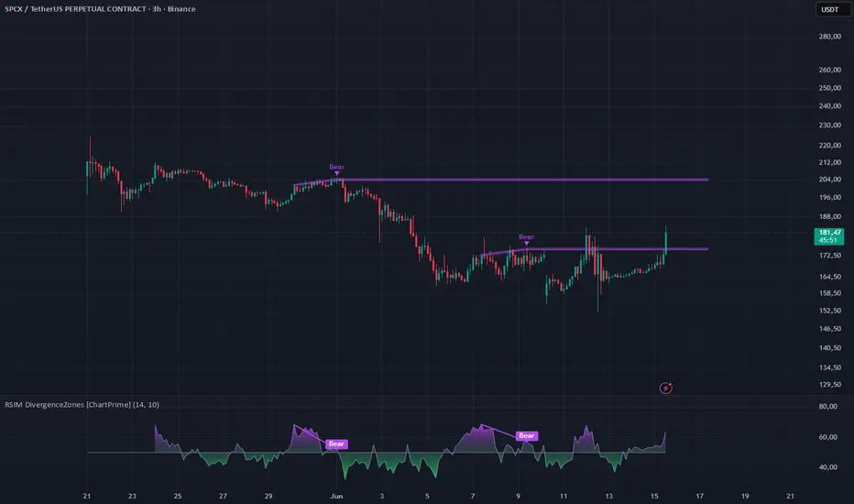
Task: Click the 280,00 price axis label
Action: [x=829, y=37]
